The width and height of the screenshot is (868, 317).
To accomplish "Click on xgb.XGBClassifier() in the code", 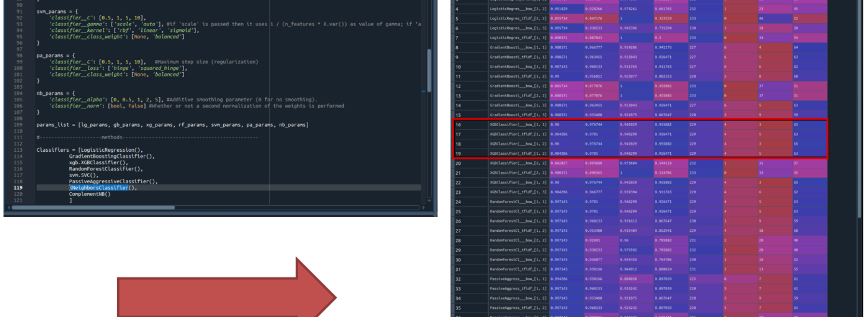I will point(98,162).
